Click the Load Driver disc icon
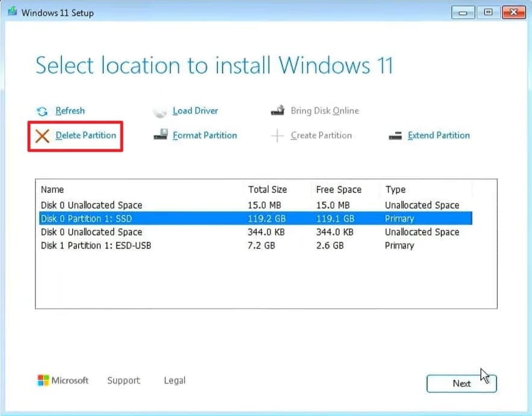This screenshot has height=416, width=532. coord(160,111)
